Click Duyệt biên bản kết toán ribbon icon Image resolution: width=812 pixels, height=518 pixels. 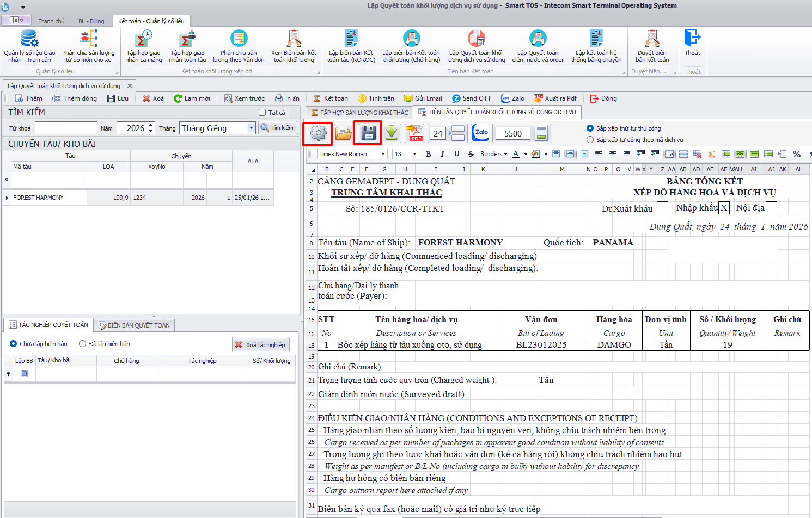click(x=652, y=47)
